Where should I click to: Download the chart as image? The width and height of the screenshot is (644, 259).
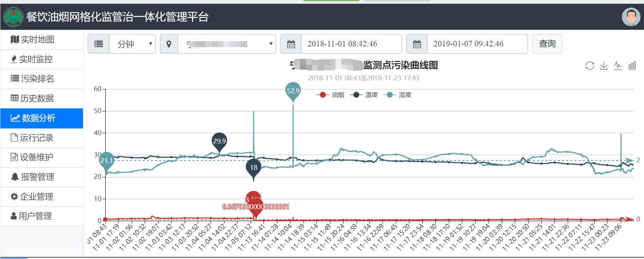[604, 66]
